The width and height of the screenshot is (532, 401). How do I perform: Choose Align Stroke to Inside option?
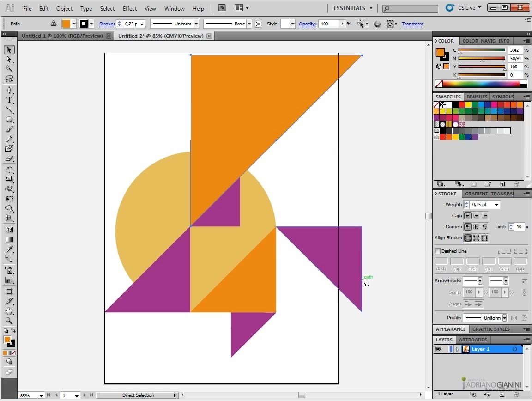point(477,238)
